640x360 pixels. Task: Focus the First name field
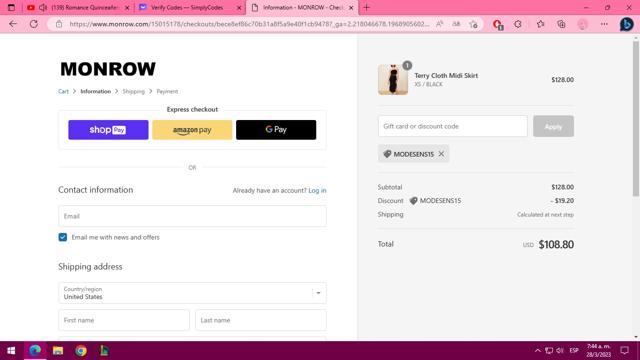pos(124,320)
